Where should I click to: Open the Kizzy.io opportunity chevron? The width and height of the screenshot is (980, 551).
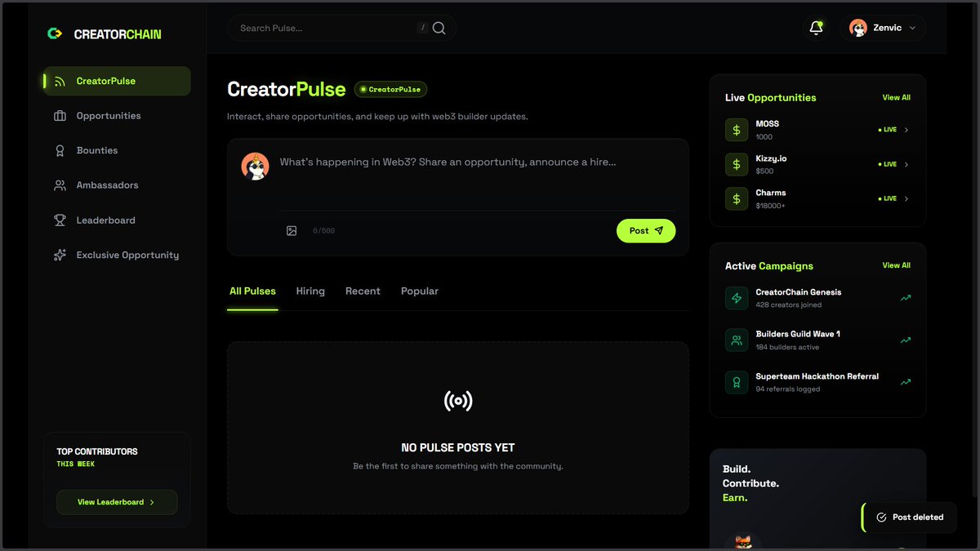(906, 164)
